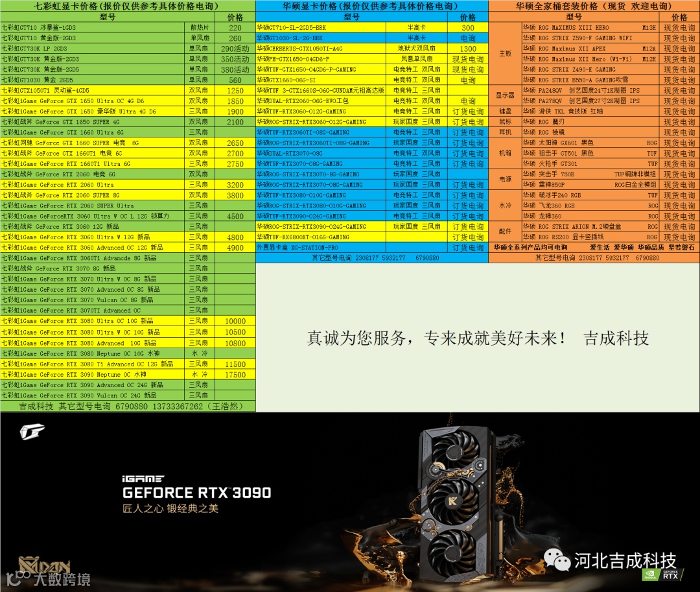This screenshot has width=700, height=592.
Task: Click the price 1850 cell
Action: (235, 101)
